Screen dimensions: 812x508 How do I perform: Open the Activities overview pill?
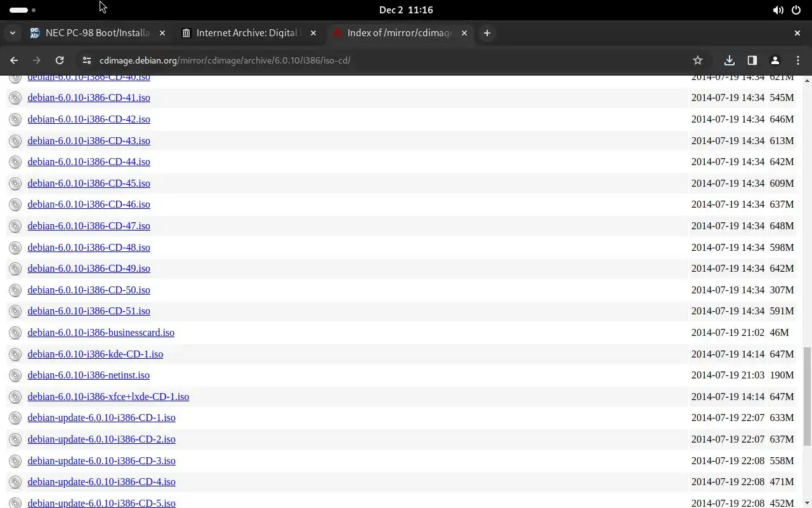(23, 10)
